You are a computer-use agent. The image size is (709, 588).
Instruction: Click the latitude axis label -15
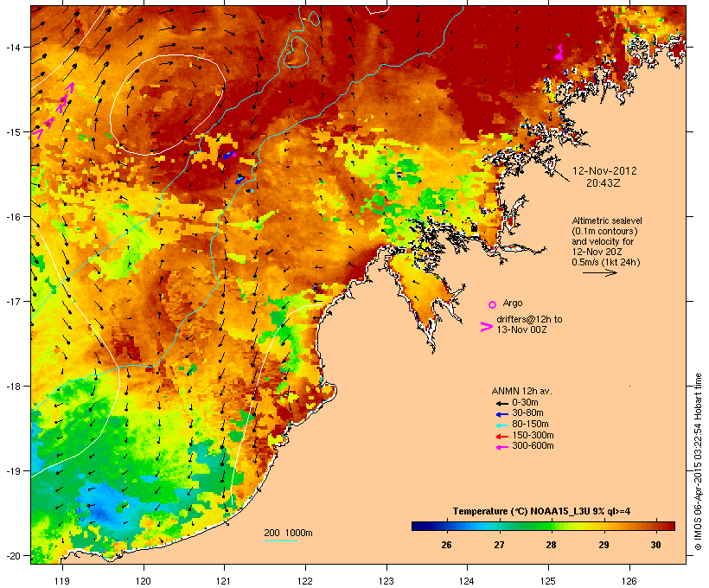click(12, 132)
